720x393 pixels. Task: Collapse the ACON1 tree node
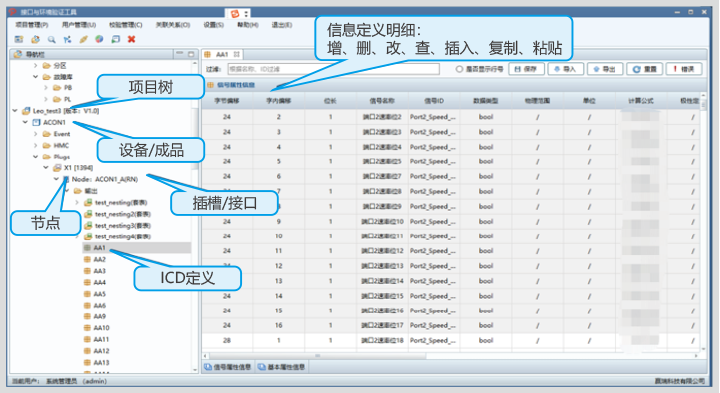26,123
